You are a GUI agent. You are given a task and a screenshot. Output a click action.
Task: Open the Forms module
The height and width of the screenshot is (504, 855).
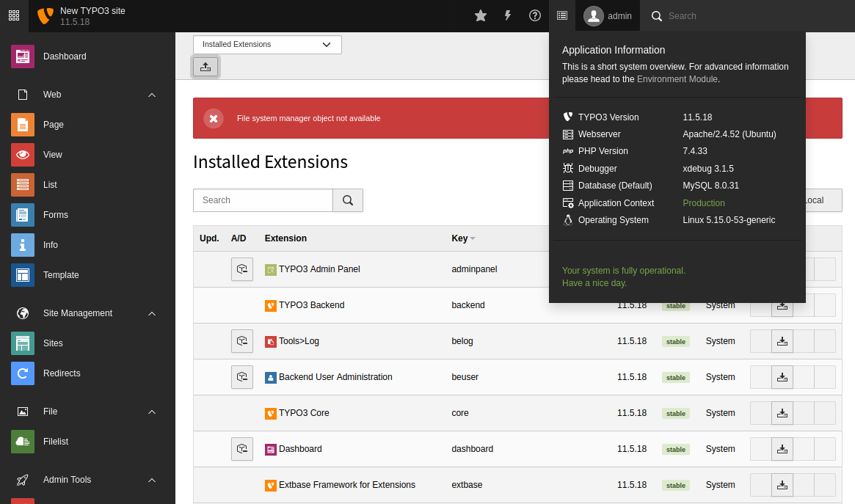pyautogui.click(x=87, y=215)
